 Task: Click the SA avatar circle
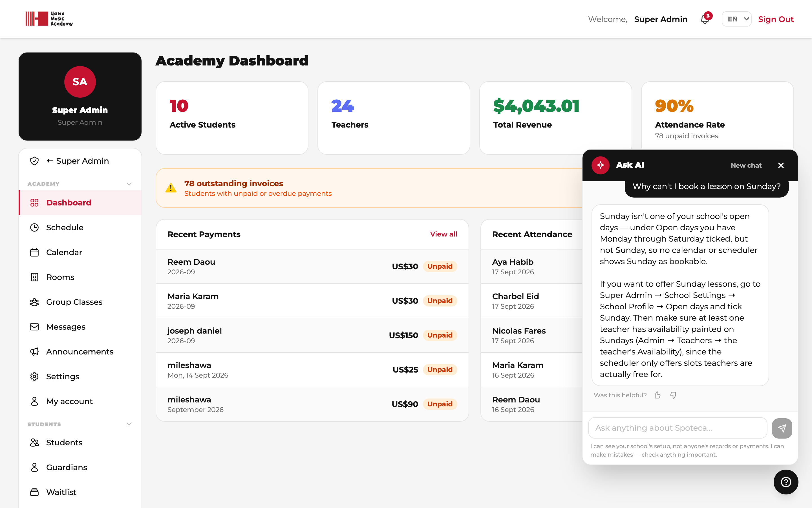(x=80, y=82)
